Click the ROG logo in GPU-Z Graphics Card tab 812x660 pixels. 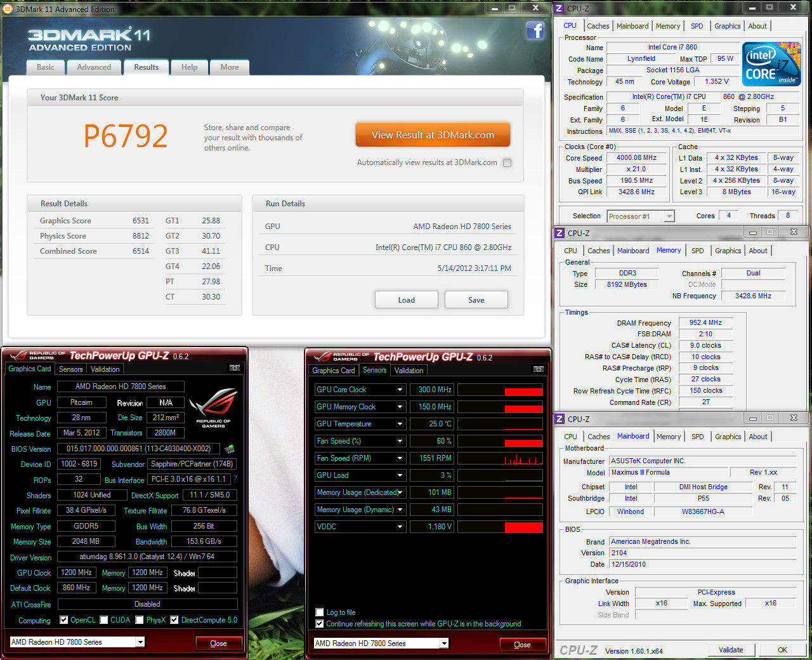pos(213,407)
